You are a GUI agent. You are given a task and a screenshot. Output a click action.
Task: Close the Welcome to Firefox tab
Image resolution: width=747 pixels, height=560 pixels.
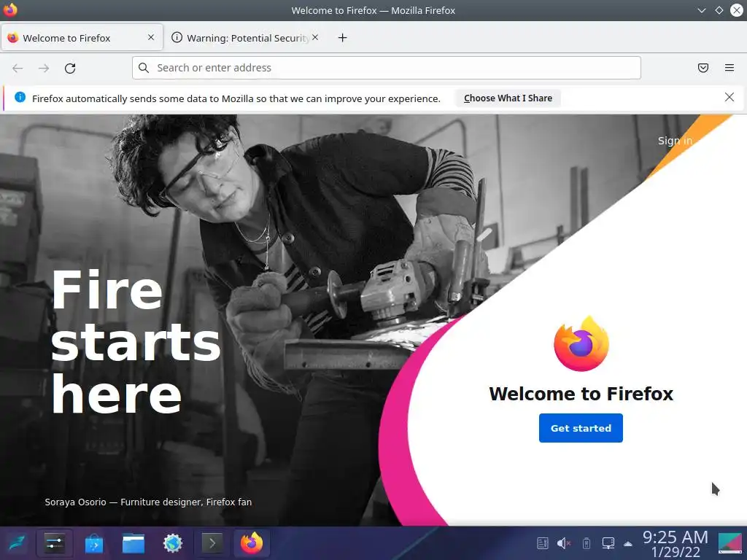[x=151, y=37]
